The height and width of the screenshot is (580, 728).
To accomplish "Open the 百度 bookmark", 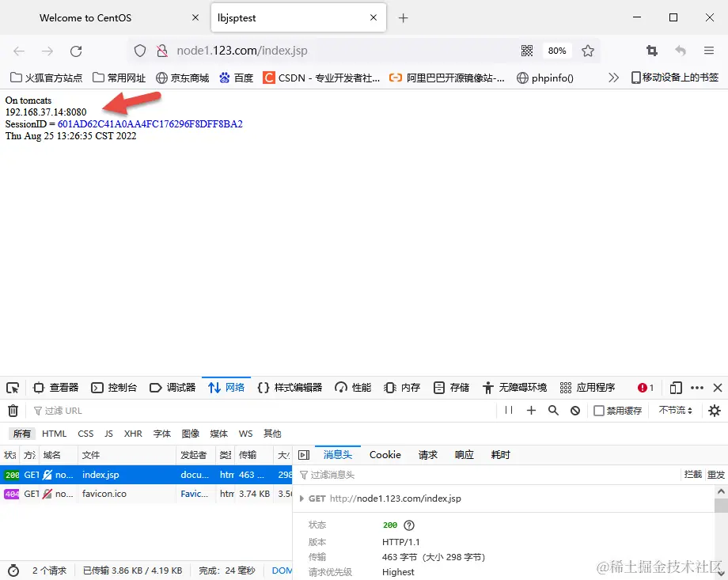I will 237,78.
